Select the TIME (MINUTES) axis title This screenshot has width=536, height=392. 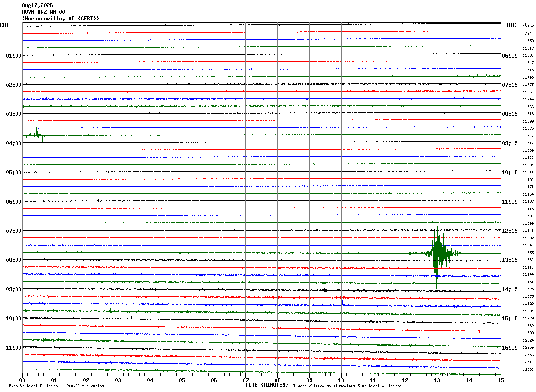pos(267,385)
